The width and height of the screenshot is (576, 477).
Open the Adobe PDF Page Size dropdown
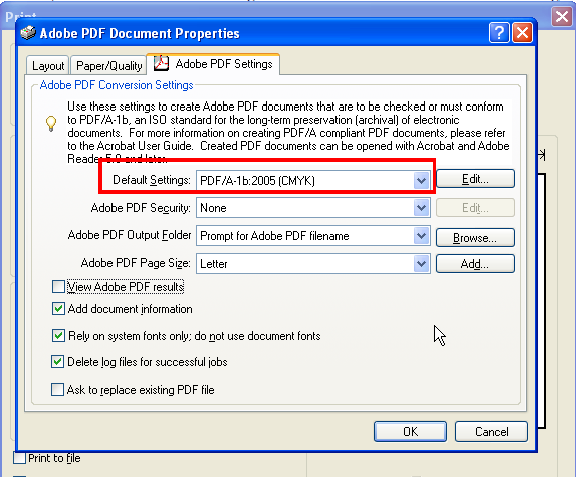click(421, 263)
